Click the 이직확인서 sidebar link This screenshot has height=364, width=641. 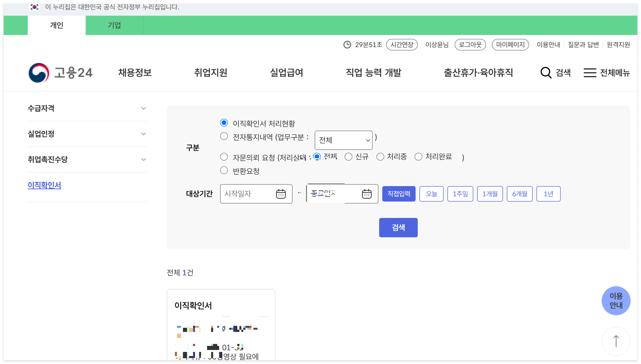44,185
